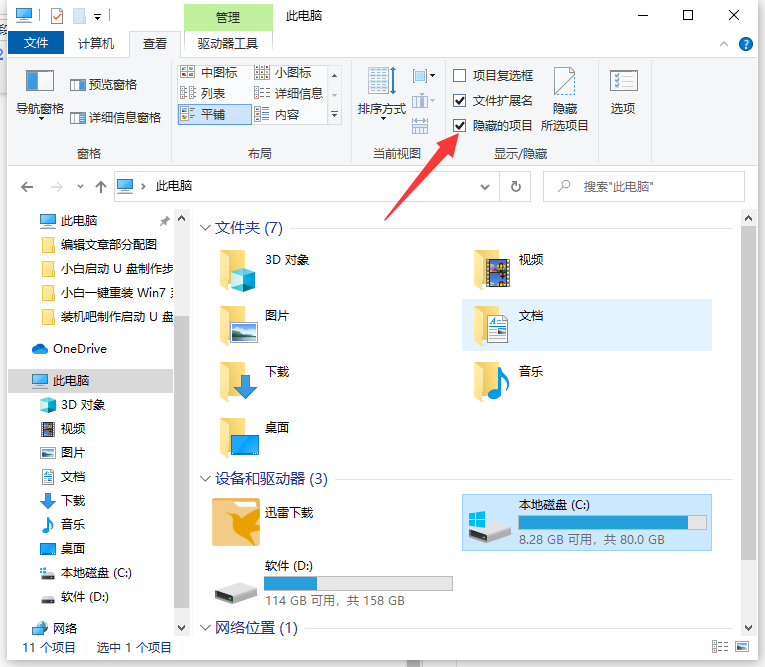
Task: Select the 本地磁盘 (C:) usage bar
Action: [x=612, y=522]
